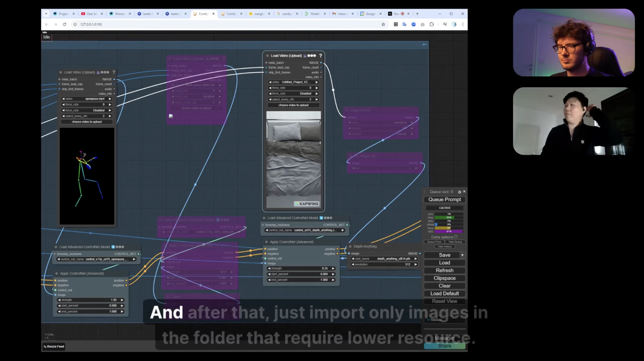Open a new browser tab
The width and height of the screenshot is (644, 361).
point(417,14)
